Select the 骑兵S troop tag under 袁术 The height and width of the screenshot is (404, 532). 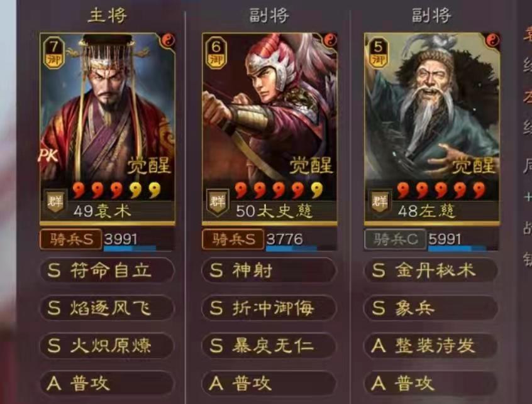(x=71, y=239)
